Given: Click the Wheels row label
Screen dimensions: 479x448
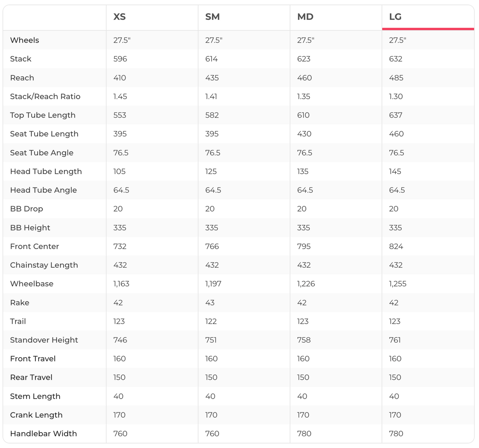Looking at the screenshot, I should [x=24, y=40].
